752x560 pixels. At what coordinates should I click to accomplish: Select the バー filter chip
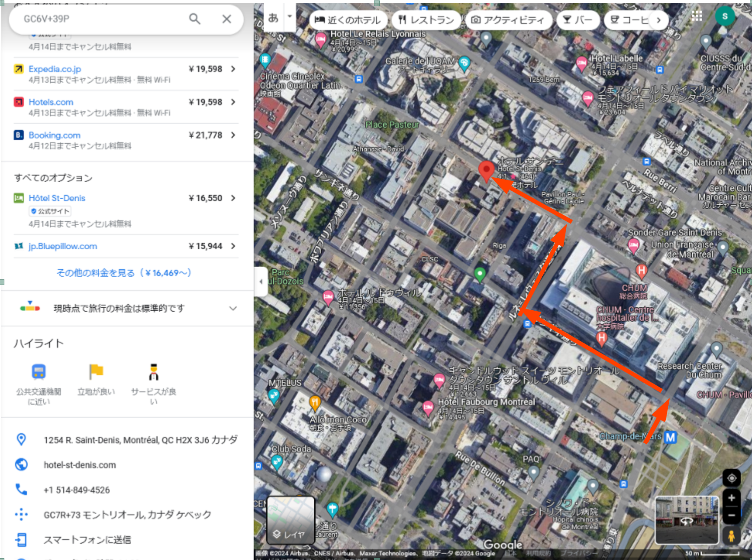[578, 20]
